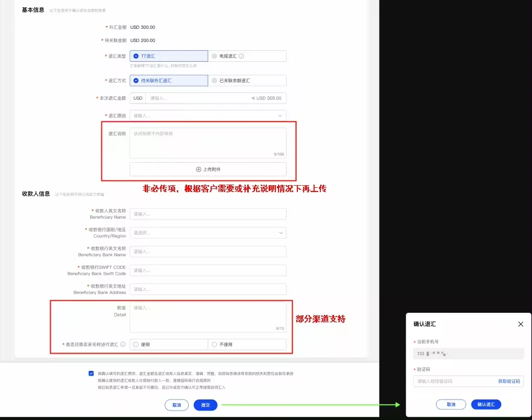This screenshot has width=532, height=420.
Task: Close the 确认退汇 dialog with the X
Action: pyautogui.click(x=521, y=324)
